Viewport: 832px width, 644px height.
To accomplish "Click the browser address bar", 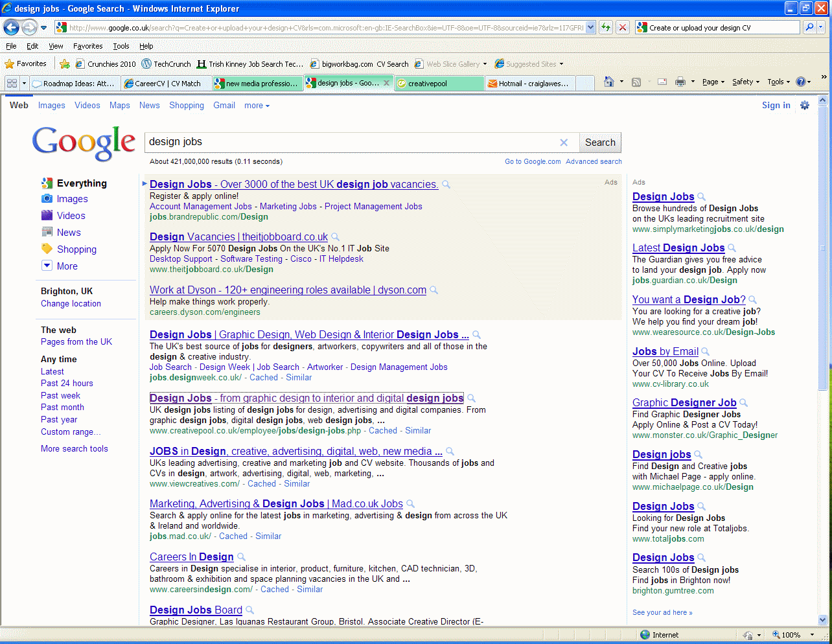I will click(x=326, y=28).
